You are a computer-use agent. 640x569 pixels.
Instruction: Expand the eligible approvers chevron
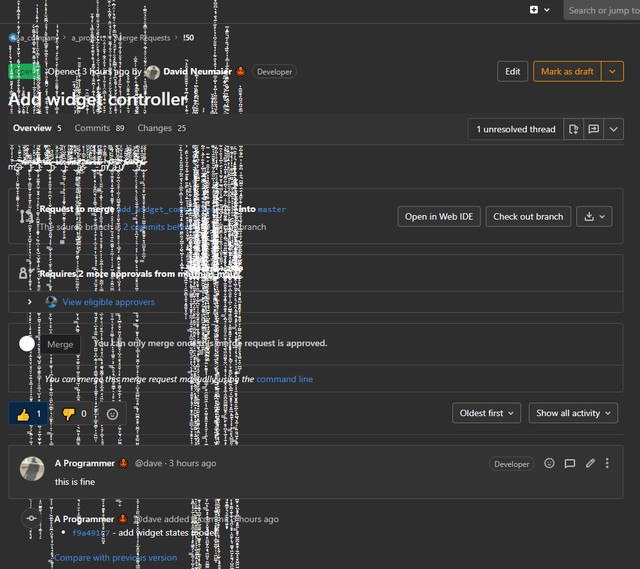(x=29, y=302)
